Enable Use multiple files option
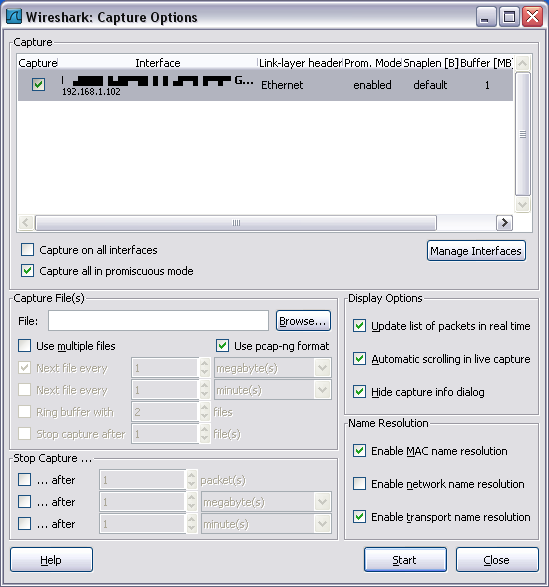 pyautogui.click(x=25, y=346)
